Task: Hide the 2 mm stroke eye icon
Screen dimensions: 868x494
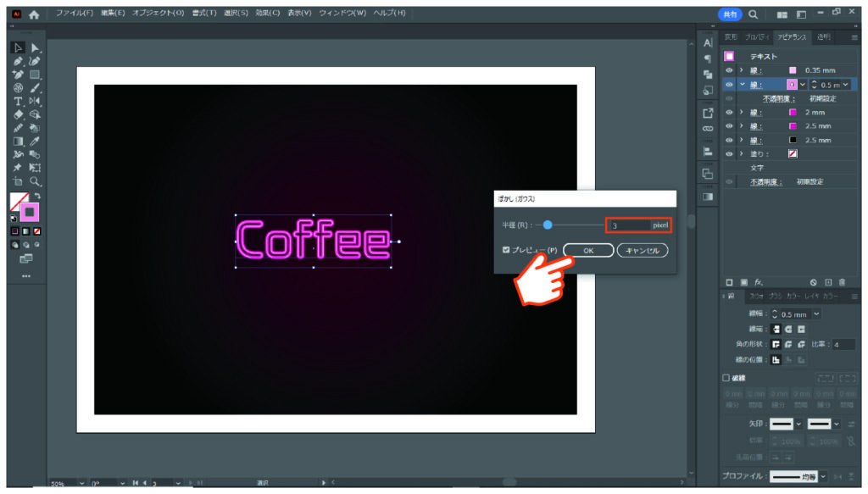Action: [729, 113]
